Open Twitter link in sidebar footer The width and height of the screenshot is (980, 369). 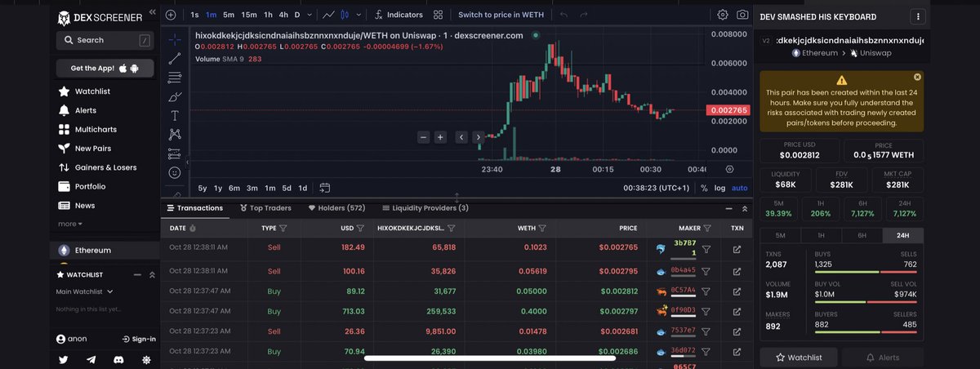tap(64, 359)
